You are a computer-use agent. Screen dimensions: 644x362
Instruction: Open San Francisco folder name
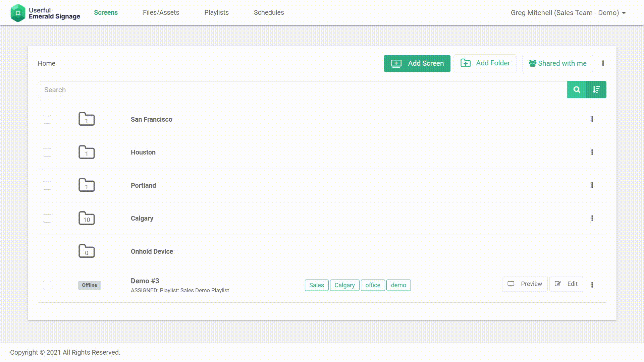tap(151, 119)
